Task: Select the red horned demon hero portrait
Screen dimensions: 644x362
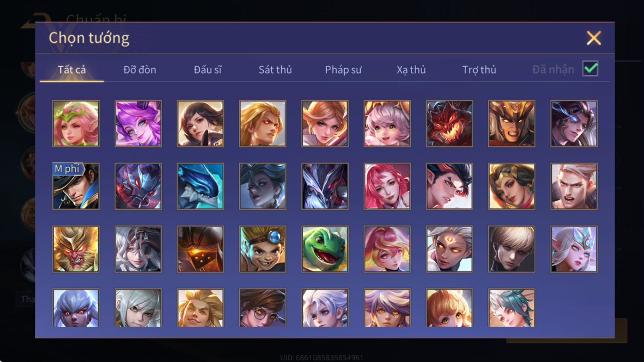Action: pyautogui.click(x=449, y=123)
